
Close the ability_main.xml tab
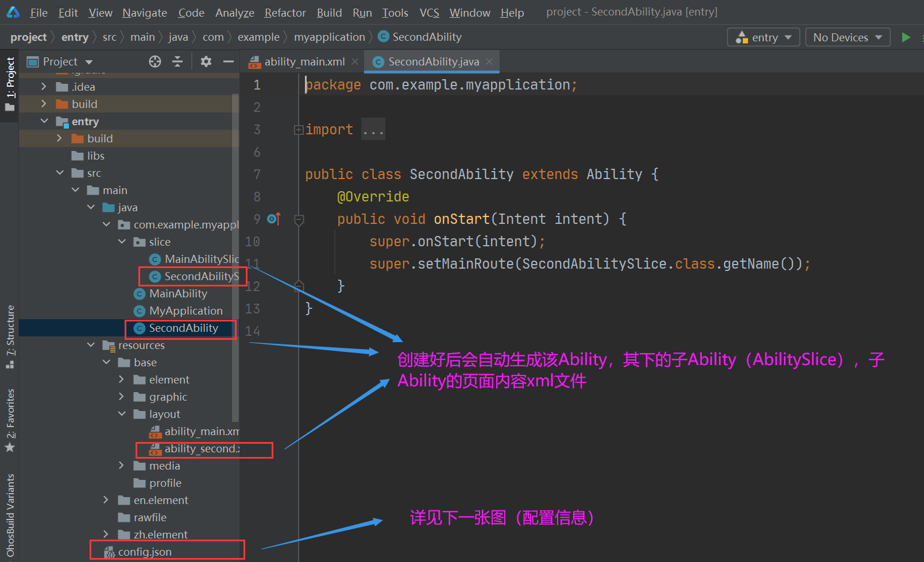click(355, 61)
